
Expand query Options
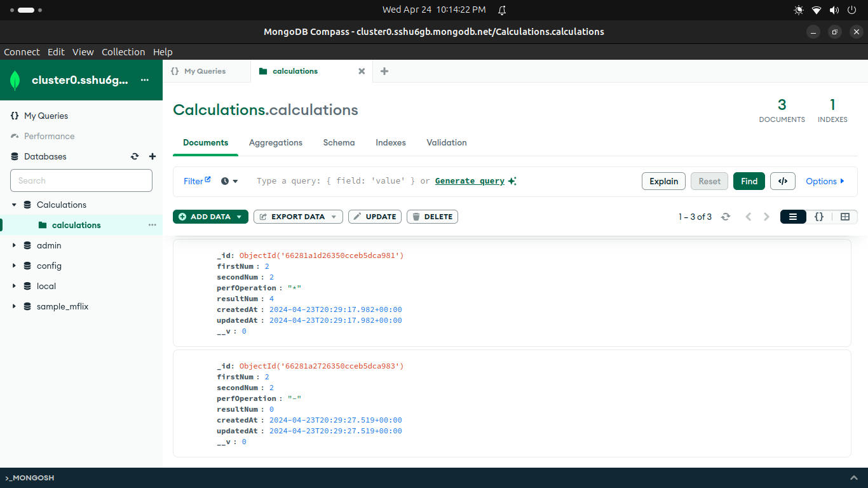click(x=825, y=181)
